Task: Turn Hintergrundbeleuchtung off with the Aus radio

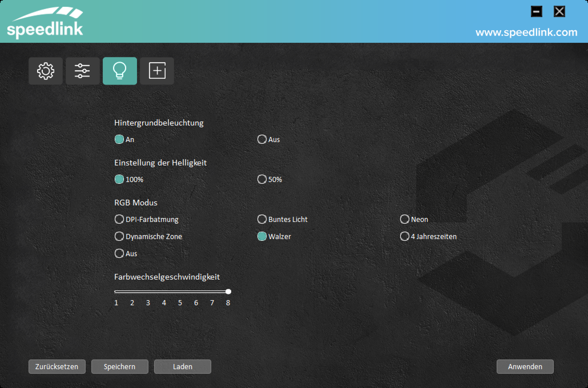Action: point(262,140)
